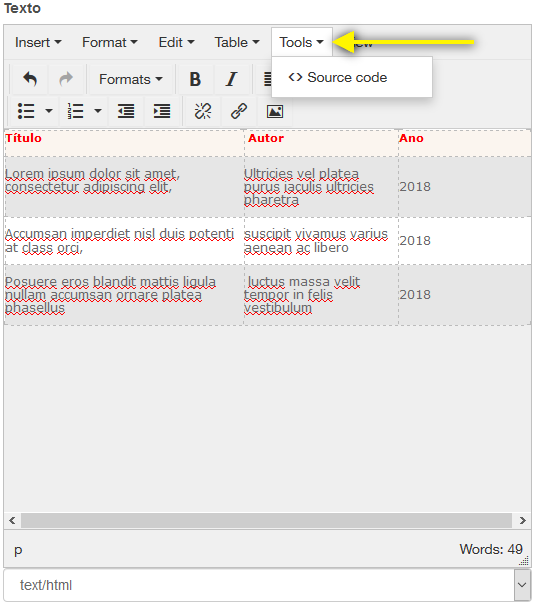Click the Insert link chain icon

[239, 111]
